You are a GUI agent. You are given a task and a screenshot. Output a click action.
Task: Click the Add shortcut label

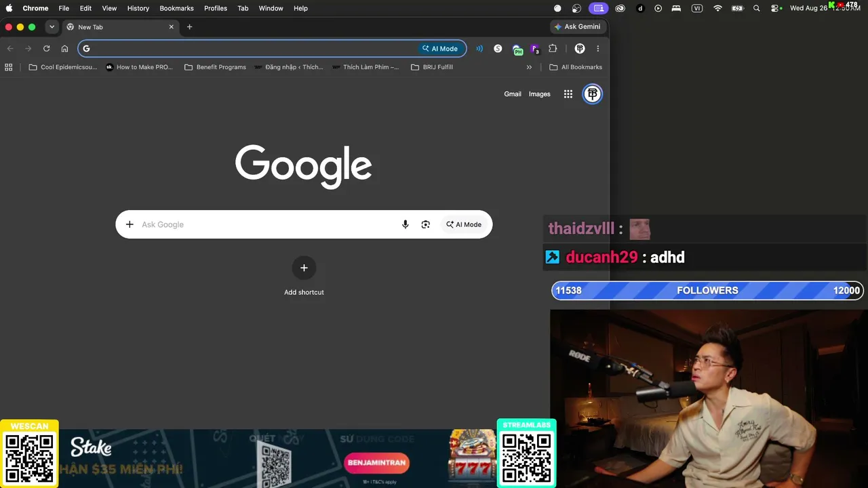pyautogui.click(x=304, y=292)
